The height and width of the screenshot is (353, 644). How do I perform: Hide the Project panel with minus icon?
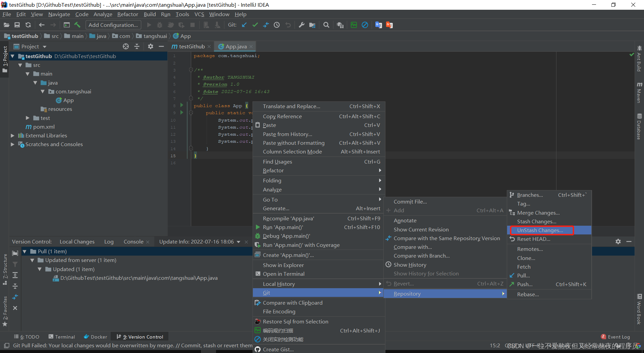(161, 46)
